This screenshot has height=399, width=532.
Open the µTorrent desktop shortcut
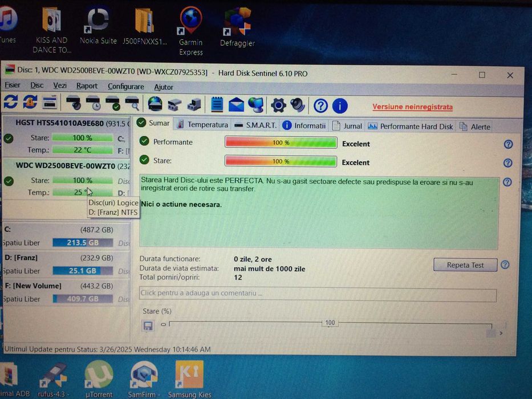click(x=99, y=379)
